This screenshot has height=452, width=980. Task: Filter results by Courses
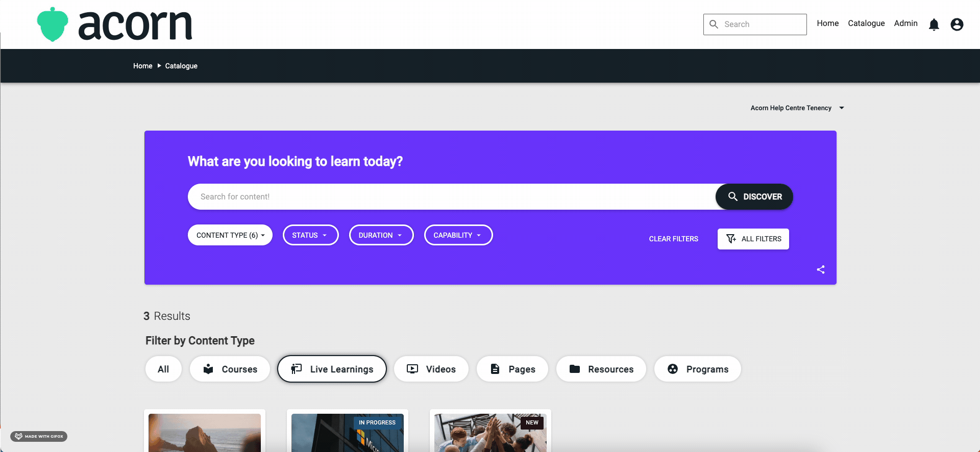[230, 369]
